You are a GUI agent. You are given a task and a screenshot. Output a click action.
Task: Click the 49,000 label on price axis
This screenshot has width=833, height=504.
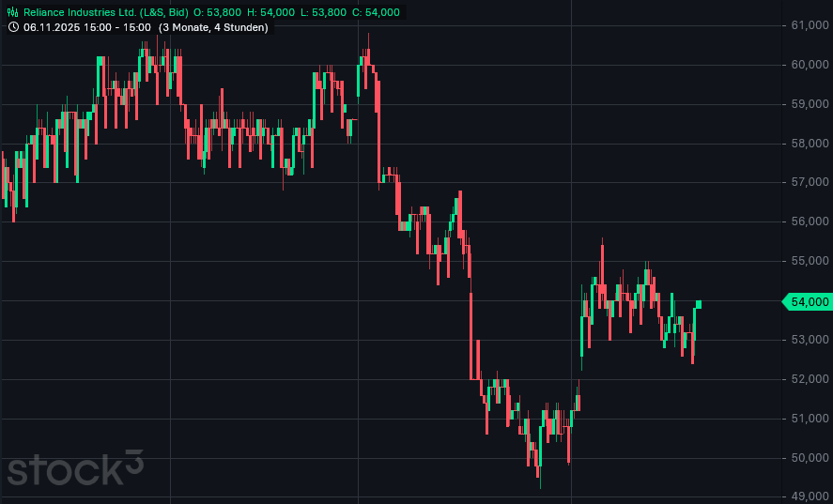coord(810,496)
